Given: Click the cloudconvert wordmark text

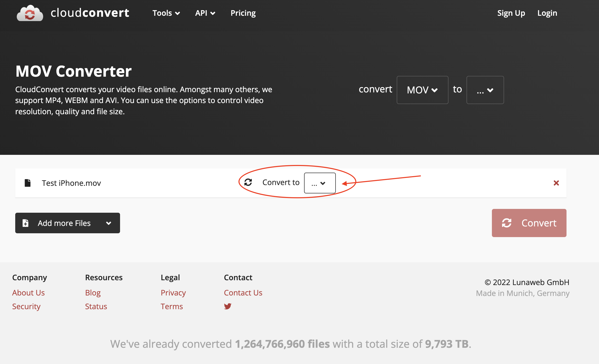Looking at the screenshot, I should pos(90,13).
